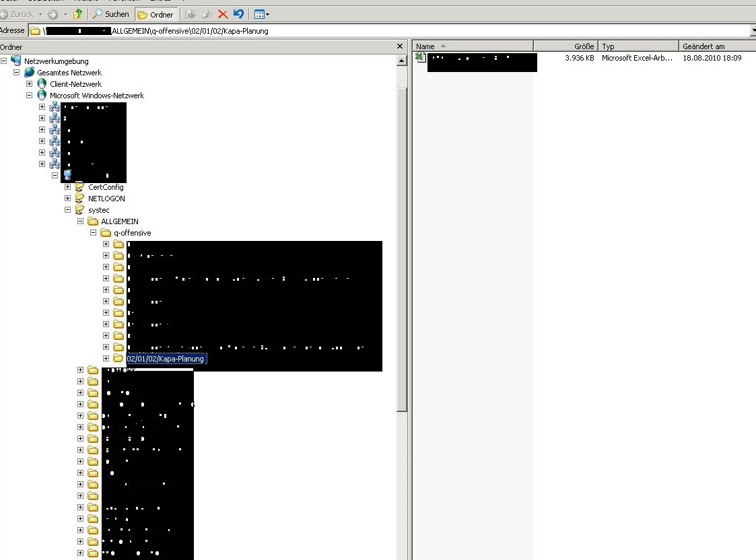Click the systec shared folder icon
The image size is (756, 560).
pos(79,210)
